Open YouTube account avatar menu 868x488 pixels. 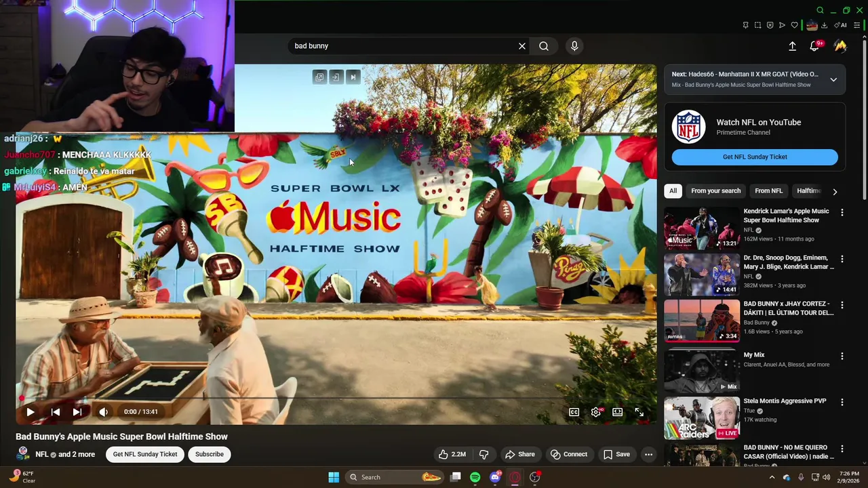(840, 46)
